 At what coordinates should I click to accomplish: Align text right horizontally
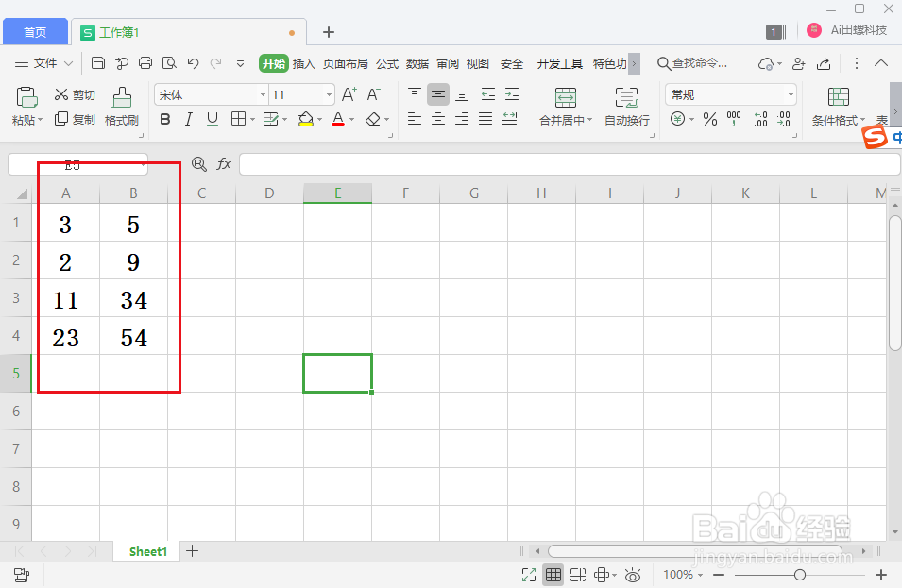[462, 119]
